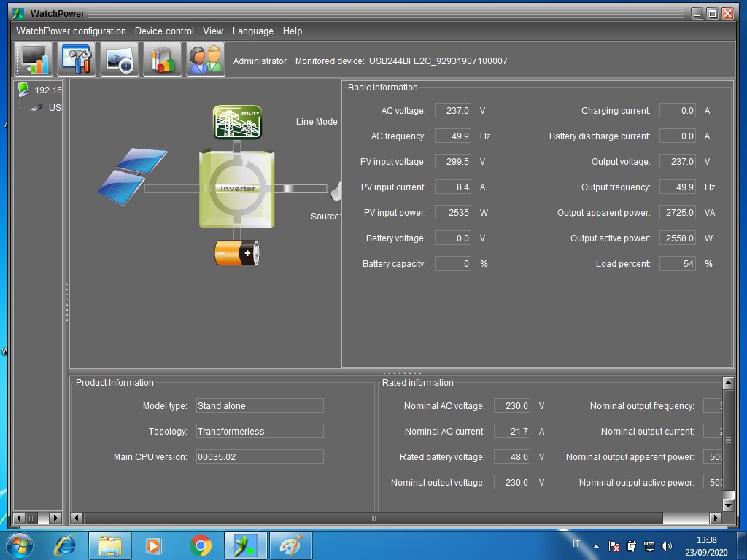The width and height of the screenshot is (747, 560).
Task: Open the Help menu
Action: click(292, 31)
